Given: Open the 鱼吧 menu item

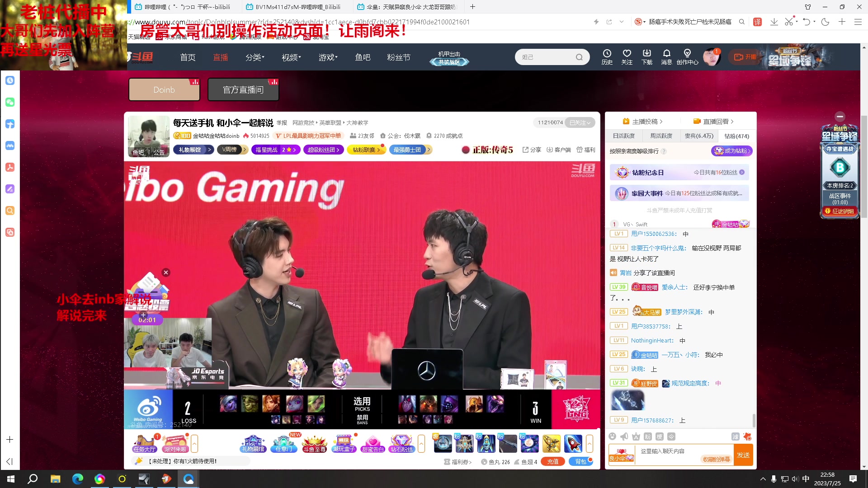Looking at the screenshot, I should click(363, 57).
